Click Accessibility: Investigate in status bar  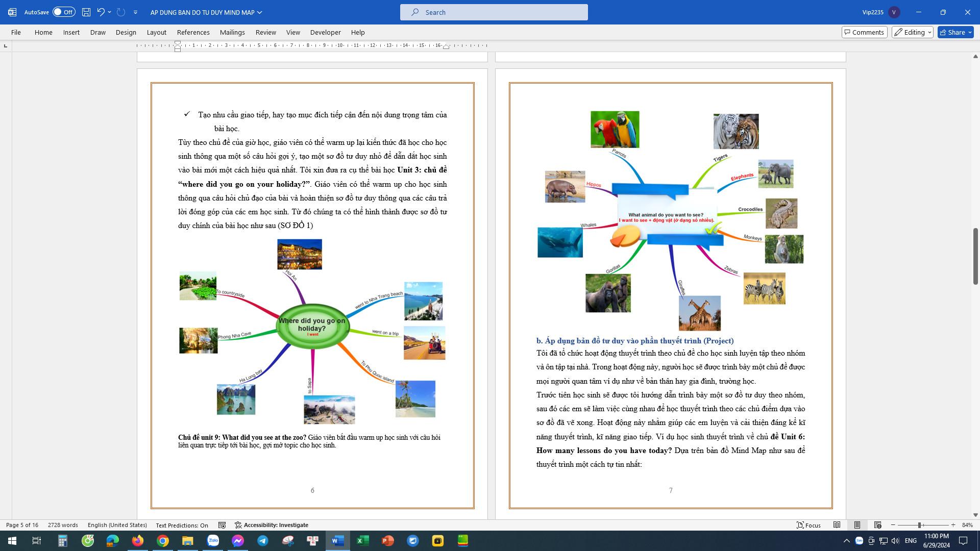[x=272, y=525]
